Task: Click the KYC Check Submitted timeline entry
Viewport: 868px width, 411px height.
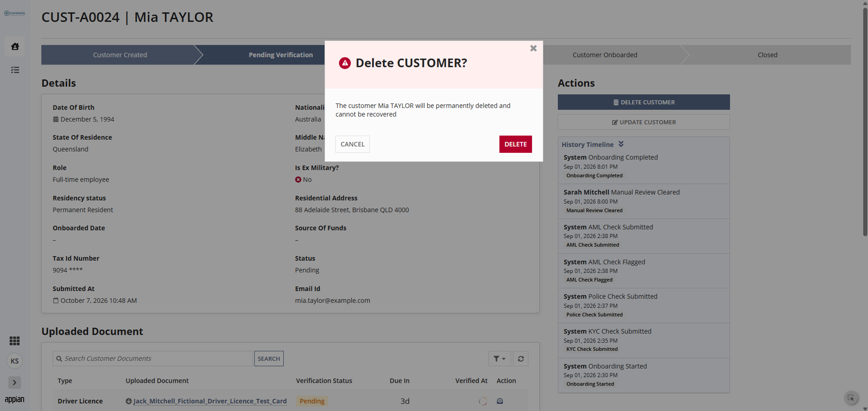Action: coord(644,340)
